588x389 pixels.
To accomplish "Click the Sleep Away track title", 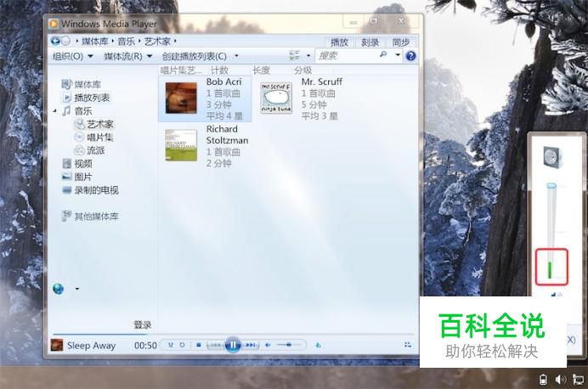I will [91, 346].
